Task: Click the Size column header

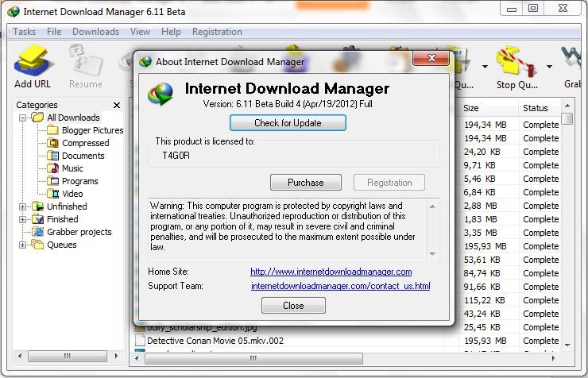Action: pyautogui.click(x=489, y=108)
